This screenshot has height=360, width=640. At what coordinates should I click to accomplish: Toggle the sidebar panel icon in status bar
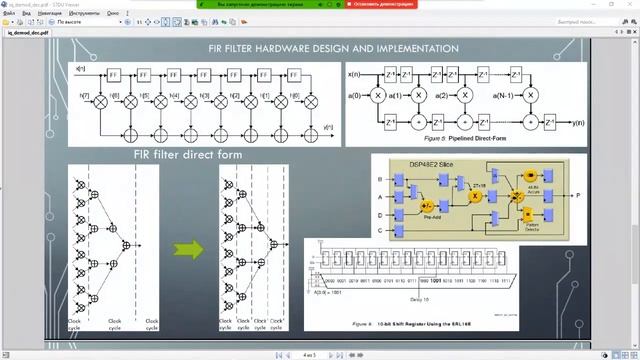click(5, 356)
